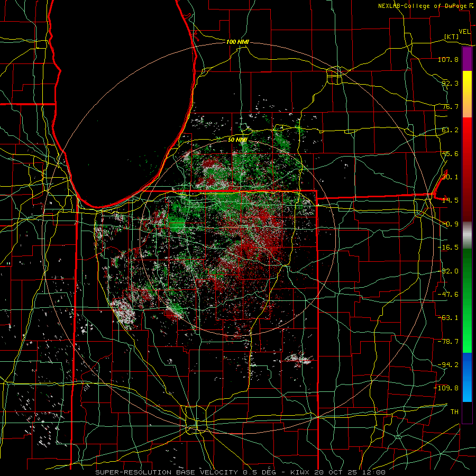Select the -16.5 scale value
This screenshot has width=476, height=476.
[x=448, y=248]
